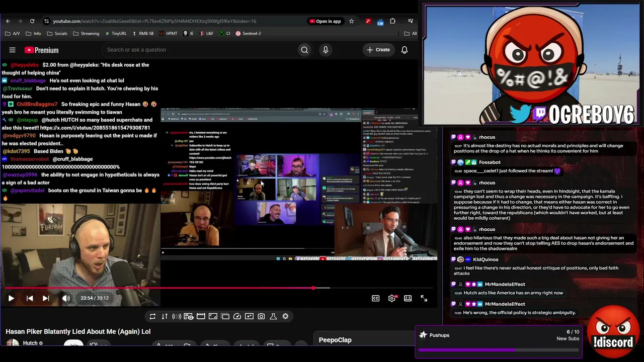
Task: Open the Sentinel-2 bookmark
Action: coord(248,34)
